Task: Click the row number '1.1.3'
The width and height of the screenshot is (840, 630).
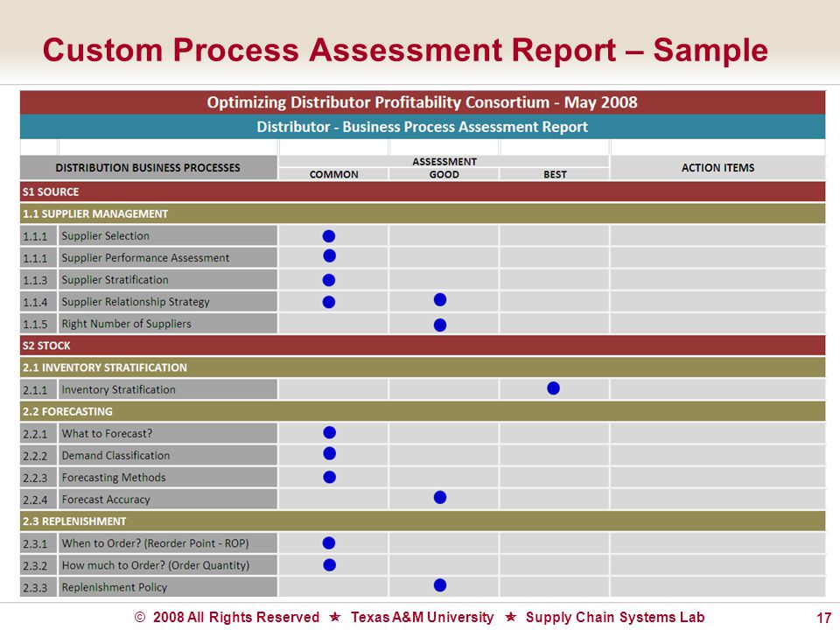Action: coord(35,280)
